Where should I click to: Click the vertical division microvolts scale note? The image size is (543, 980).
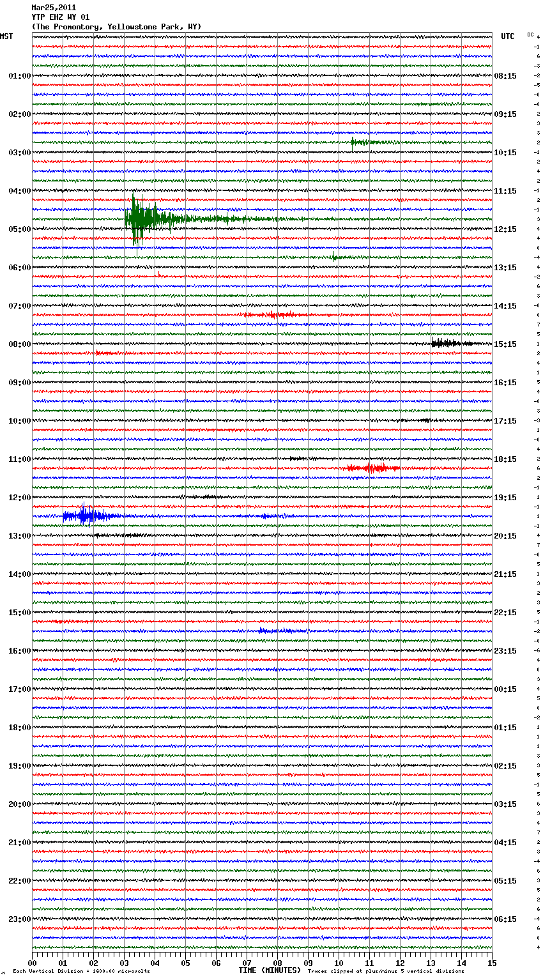click(81, 972)
